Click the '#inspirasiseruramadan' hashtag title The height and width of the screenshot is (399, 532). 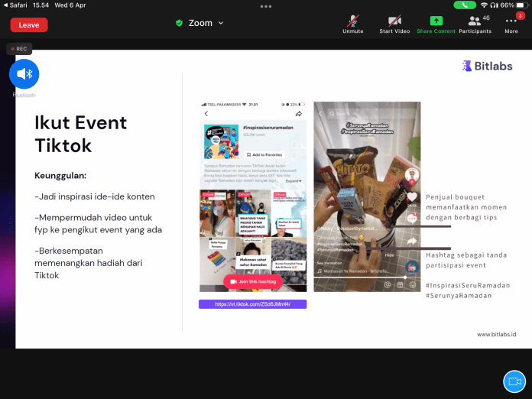268,128
